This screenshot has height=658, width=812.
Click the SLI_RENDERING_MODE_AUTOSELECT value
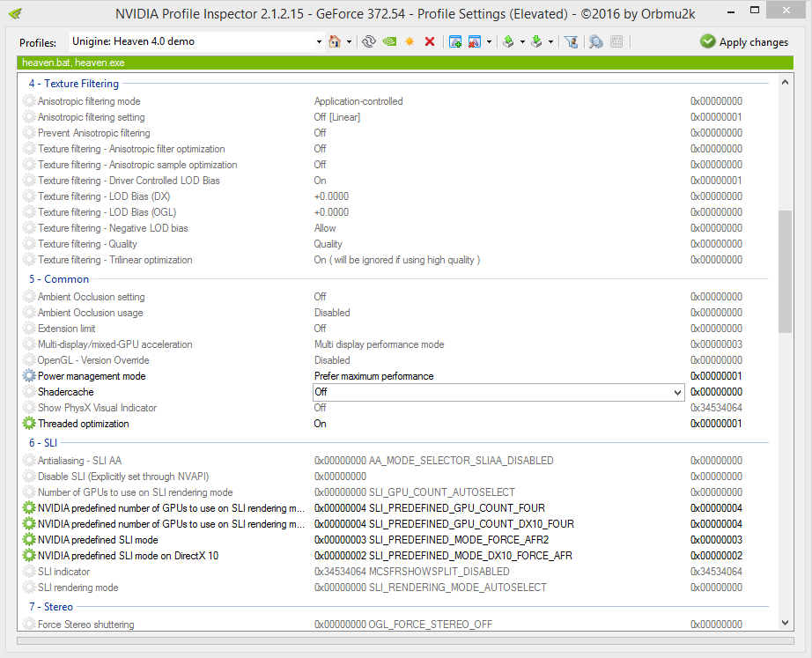[x=431, y=587]
